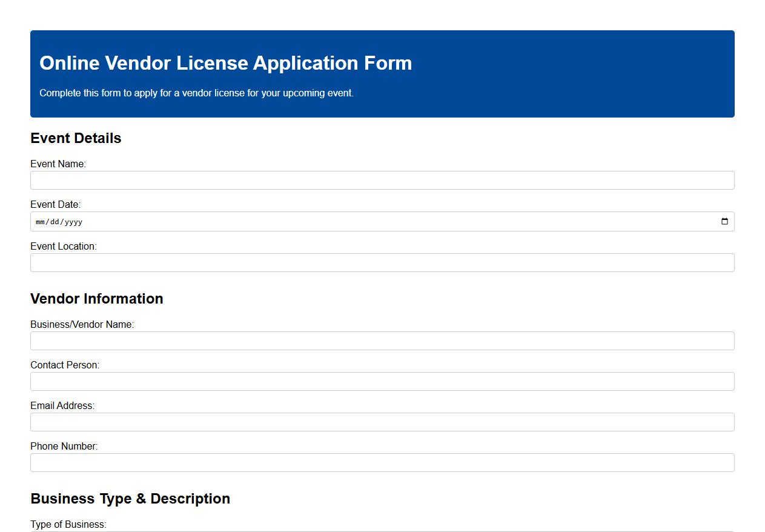765x532 pixels.
Task: Click the Event Location text box
Action: point(382,262)
